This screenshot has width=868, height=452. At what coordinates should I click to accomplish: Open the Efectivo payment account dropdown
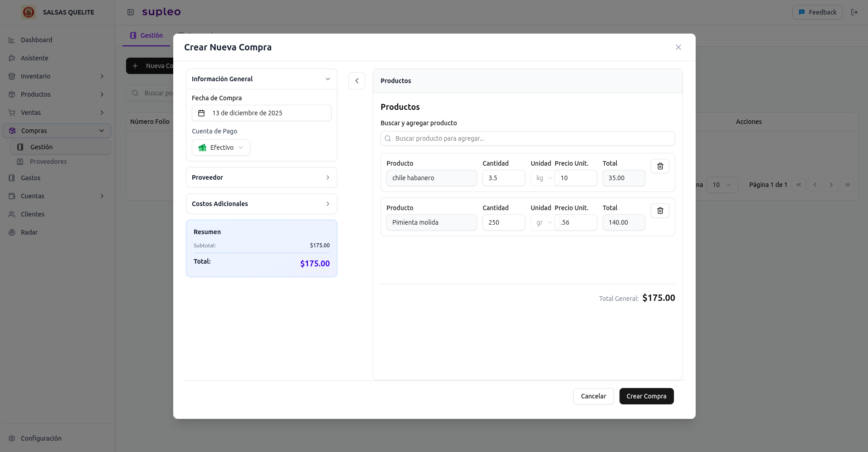(221, 147)
